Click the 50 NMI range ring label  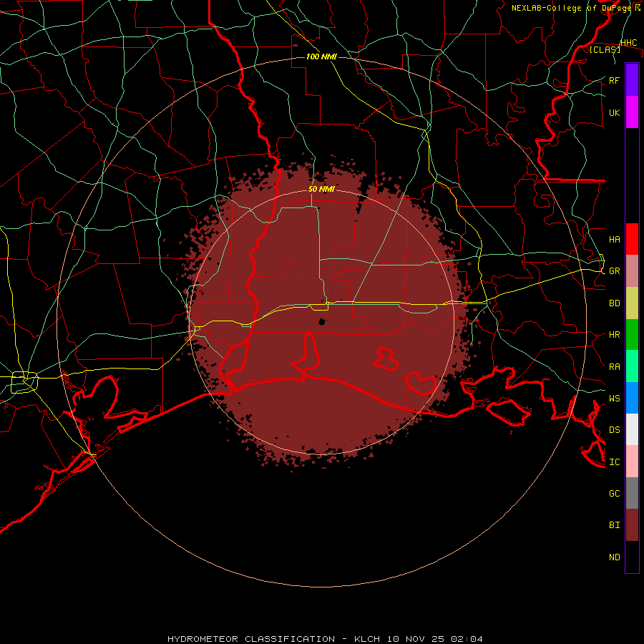click(x=321, y=189)
